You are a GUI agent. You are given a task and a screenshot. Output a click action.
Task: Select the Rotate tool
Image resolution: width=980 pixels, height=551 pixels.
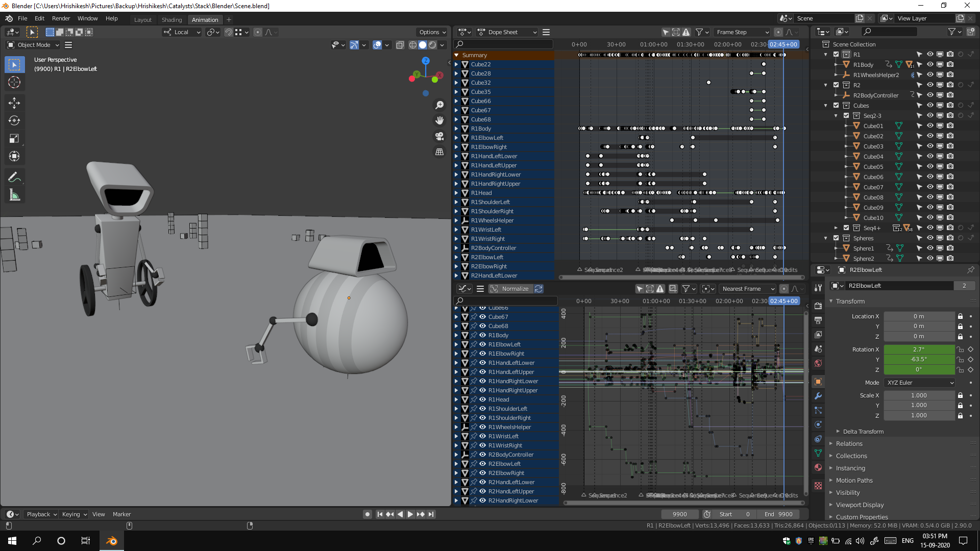coord(14,120)
